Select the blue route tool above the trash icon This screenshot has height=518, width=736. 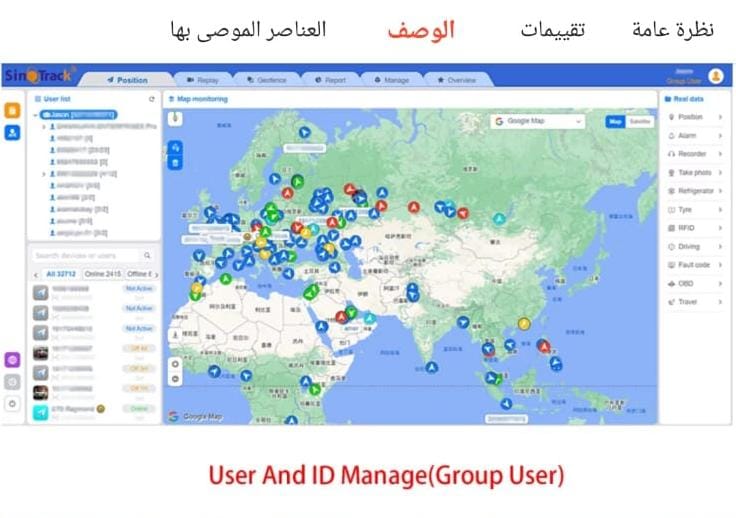175,148
